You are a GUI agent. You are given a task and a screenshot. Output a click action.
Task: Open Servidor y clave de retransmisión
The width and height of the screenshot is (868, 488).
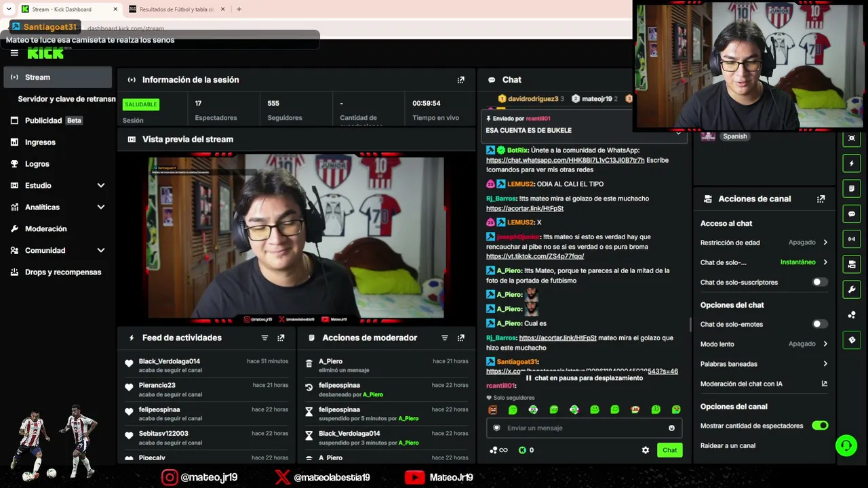pyautogui.click(x=66, y=99)
